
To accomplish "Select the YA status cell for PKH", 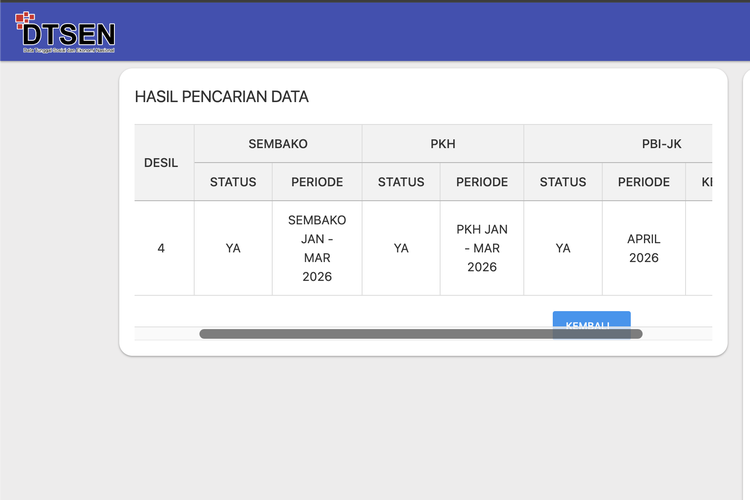I will click(401, 248).
